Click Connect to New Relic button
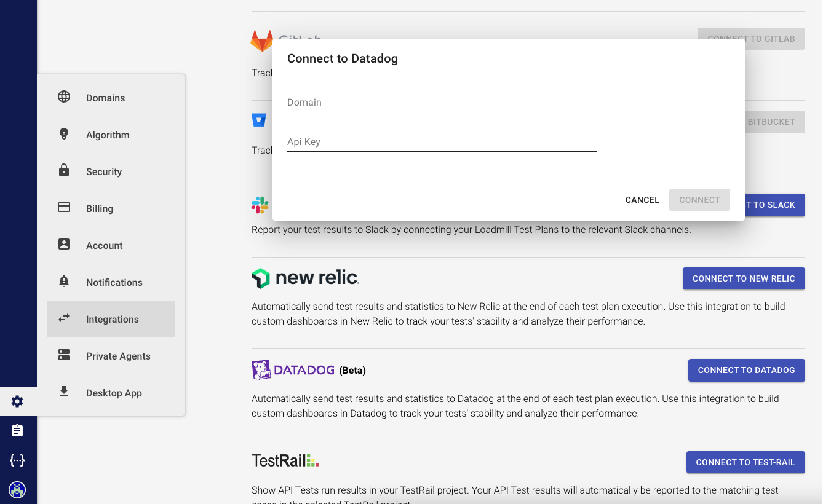Image resolution: width=823 pixels, height=504 pixels. tap(743, 278)
